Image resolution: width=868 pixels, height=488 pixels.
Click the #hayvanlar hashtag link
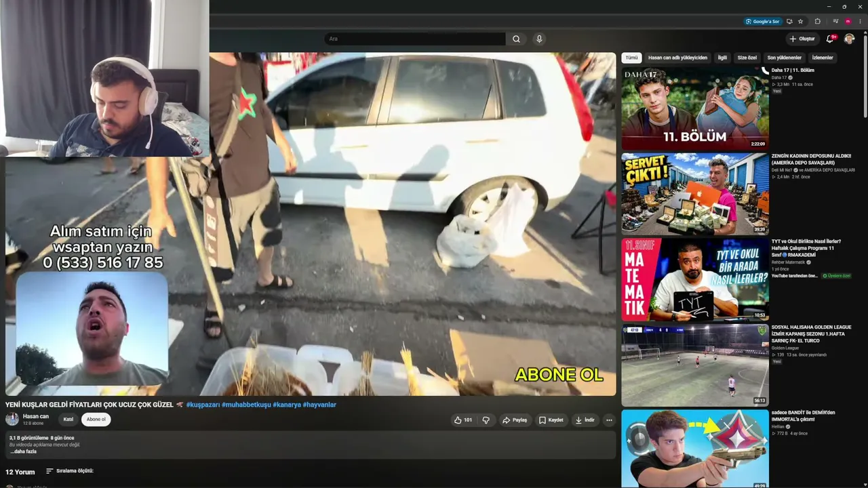[319, 405]
